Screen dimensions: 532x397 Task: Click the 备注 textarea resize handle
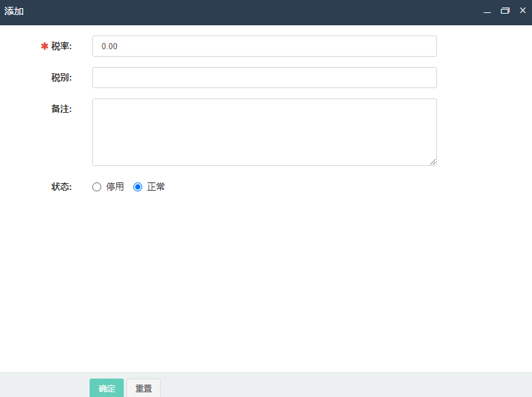point(433,162)
